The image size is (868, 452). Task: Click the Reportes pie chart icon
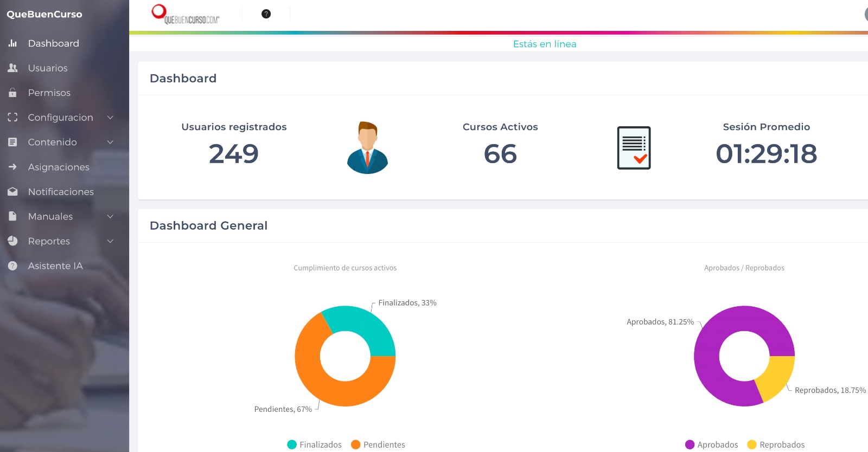tap(12, 241)
